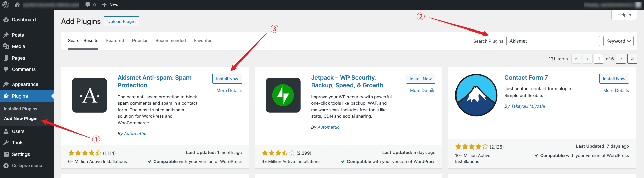
Task: Click the Contact Form 7 mountain icon
Action: pos(476,95)
